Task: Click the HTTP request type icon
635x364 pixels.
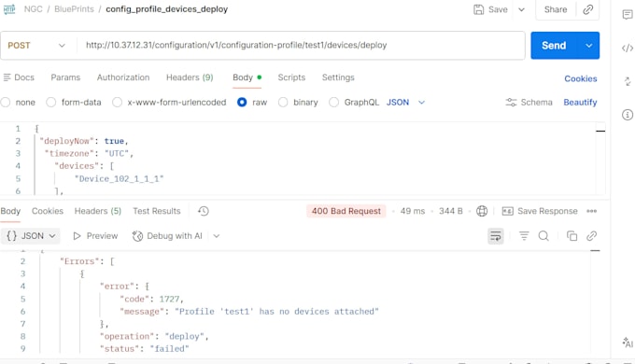Action: pos(9,9)
